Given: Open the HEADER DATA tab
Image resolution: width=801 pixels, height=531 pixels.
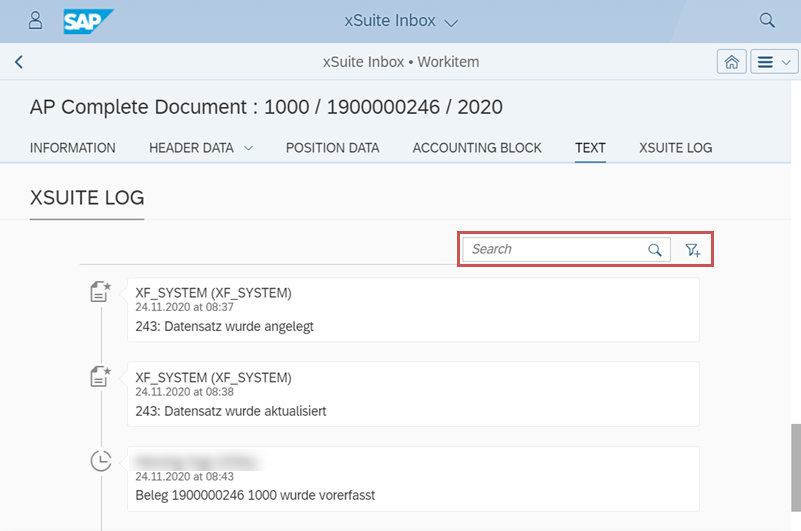Looking at the screenshot, I should (191, 148).
